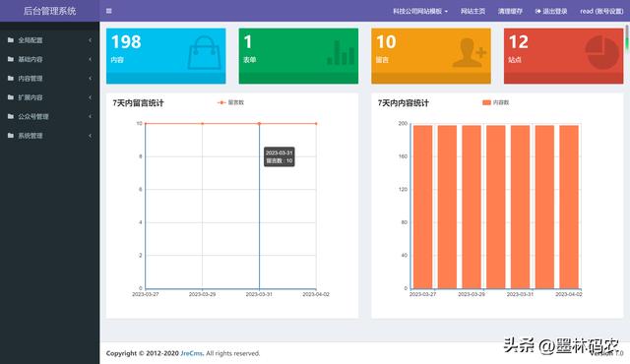Toggle the 留言数 series in the line chart legend
This screenshot has width=630, height=364.
230,102
